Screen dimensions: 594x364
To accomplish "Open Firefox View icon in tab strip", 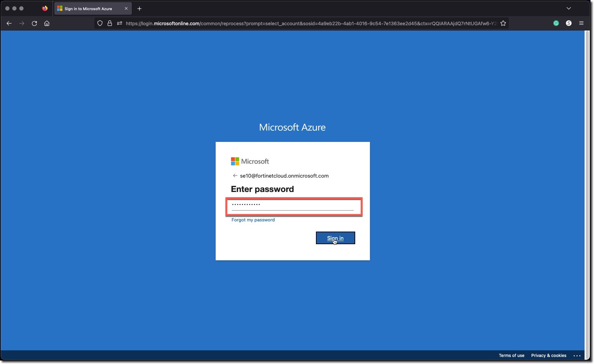I will (x=45, y=8).
